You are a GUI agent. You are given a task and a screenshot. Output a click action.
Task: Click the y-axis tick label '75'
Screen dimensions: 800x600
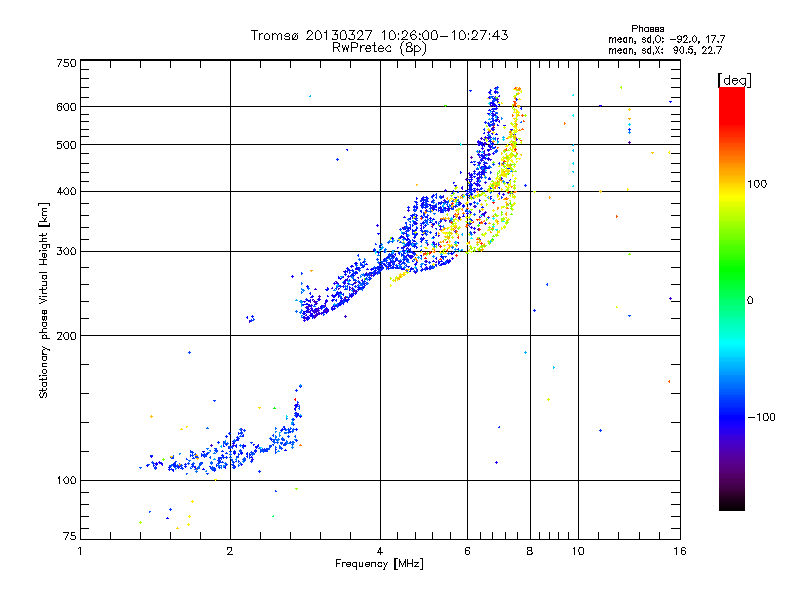point(70,536)
